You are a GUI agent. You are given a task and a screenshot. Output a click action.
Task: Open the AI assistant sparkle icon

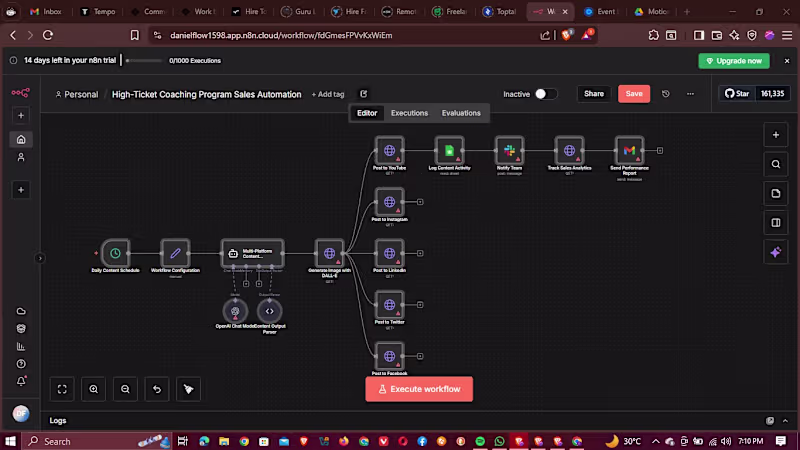point(776,252)
